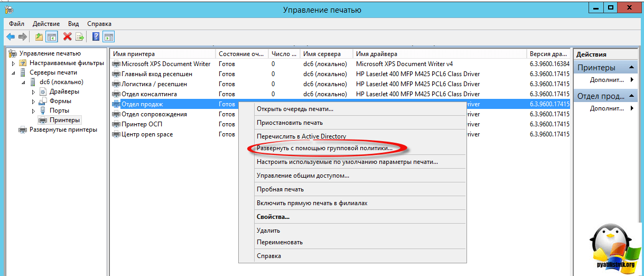
Task: Choose Развернуть с помощью групповой политики...
Action: point(353,148)
